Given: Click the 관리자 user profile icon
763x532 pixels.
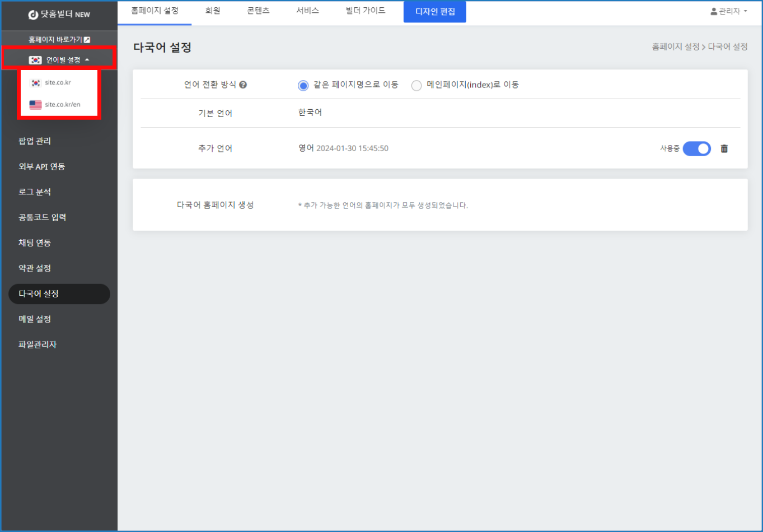Looking at the screenshot, I should [714, 11].
